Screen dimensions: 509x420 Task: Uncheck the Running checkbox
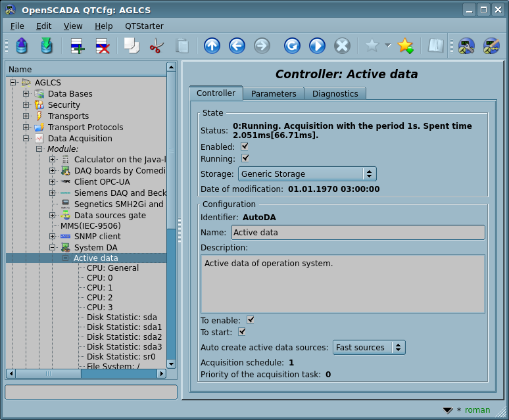(x=245, y=158)
